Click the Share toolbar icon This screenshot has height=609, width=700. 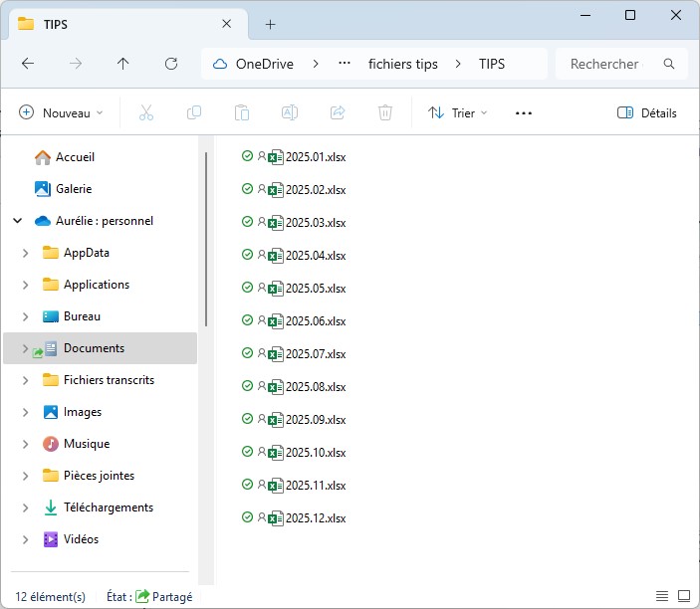coord(338,112)
